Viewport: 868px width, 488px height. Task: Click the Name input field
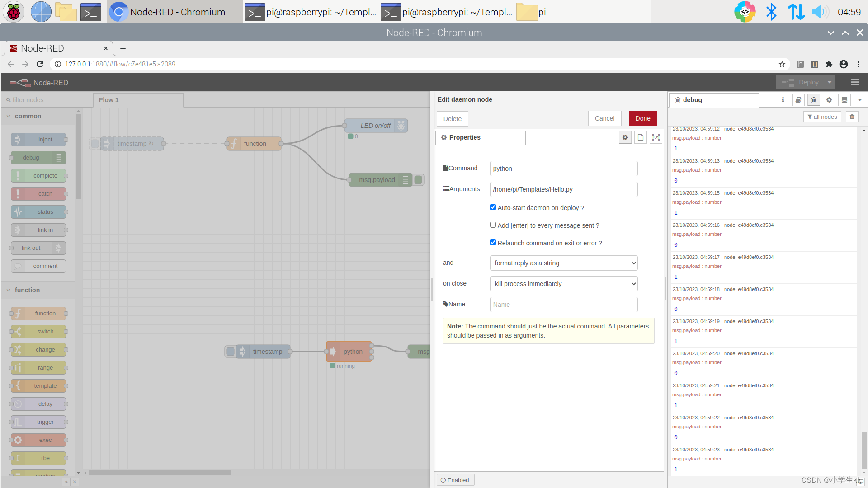(x=564, y=305)
